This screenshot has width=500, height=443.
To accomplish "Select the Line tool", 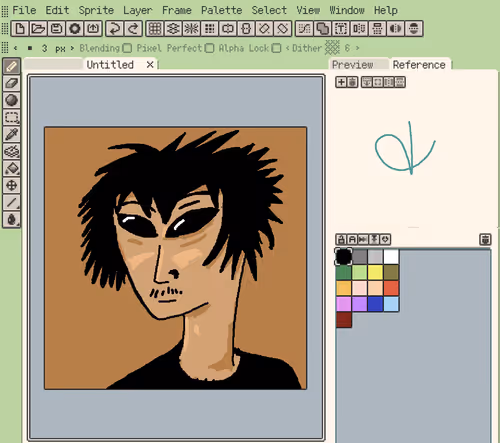I will pos(12,202).
